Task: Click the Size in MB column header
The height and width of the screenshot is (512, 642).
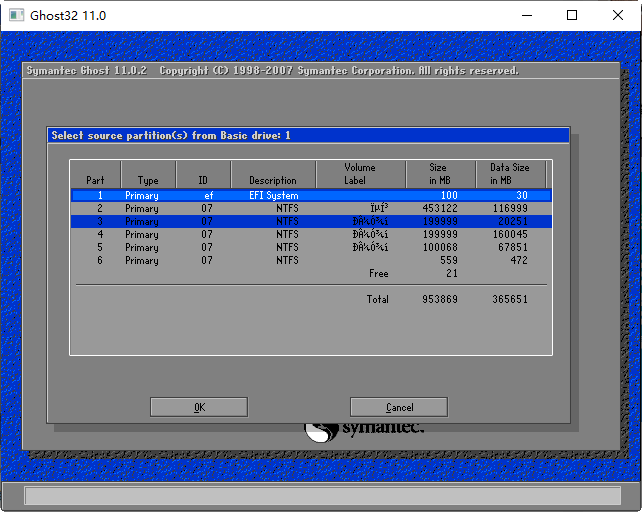Action: [438, 174]
